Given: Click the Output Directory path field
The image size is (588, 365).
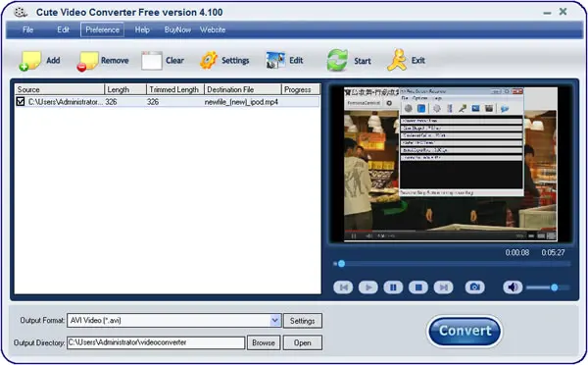Looking at the screenshot, I should pyautogui.click(x=156, y=342).
